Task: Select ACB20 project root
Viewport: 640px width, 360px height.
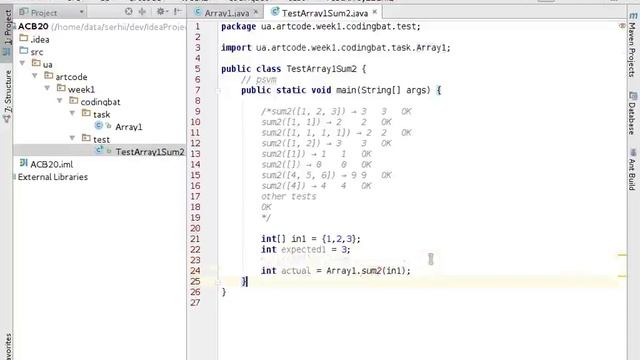Action: (33, 27)
